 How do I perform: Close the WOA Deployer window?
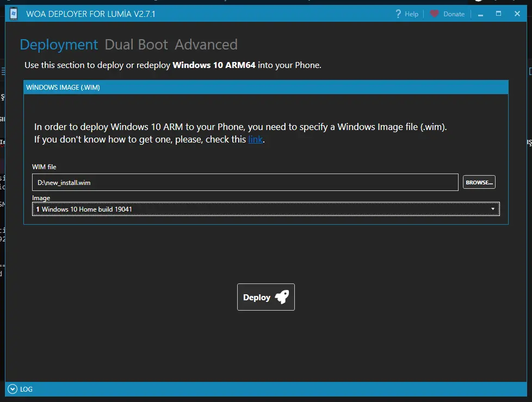tap(517, 14)
